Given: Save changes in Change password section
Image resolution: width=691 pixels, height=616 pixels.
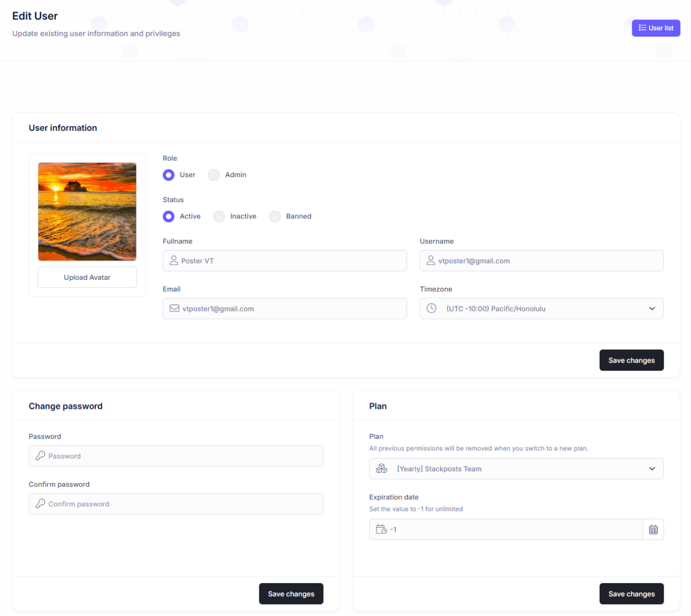Looking at the screenshot, I should click(291, 594).
